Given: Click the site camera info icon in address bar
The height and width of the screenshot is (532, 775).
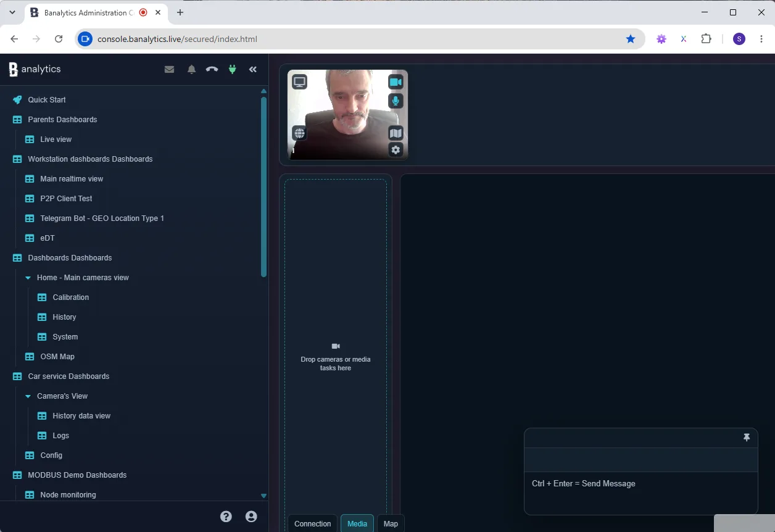Looking at the screenshot, I should point(85,39).
